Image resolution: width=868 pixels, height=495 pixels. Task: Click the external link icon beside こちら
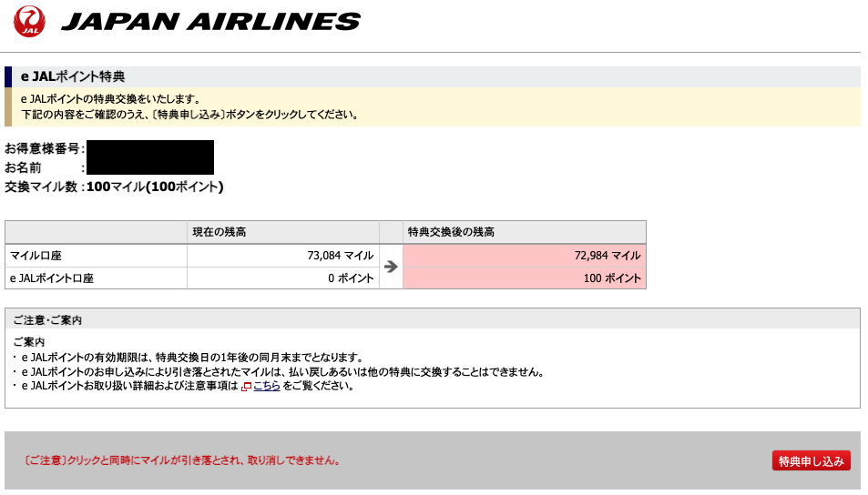point(246,387)
